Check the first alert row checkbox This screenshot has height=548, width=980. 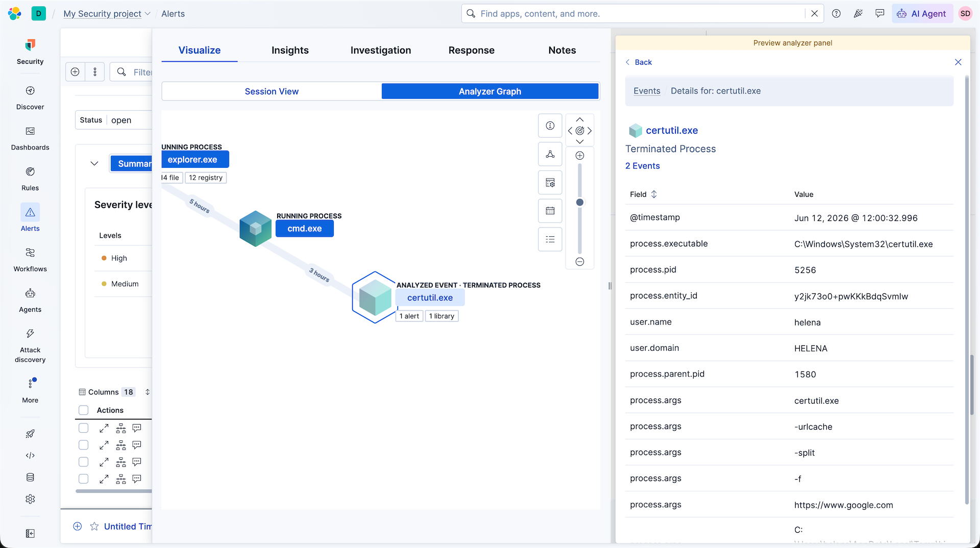click(x=84, y=428)
